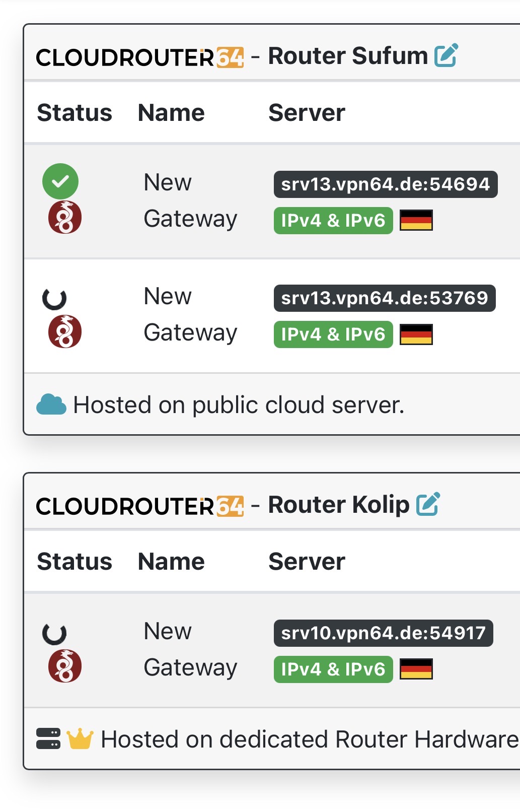Edit the Router Sufum name
Image resolution: width=520 pixels, height=812 pixels.
coord(446,55)
